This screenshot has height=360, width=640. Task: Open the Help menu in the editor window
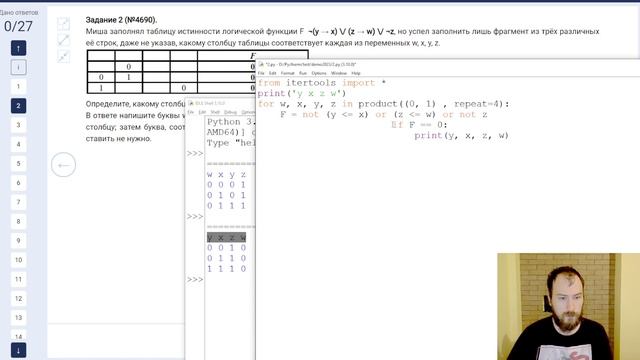(x=356, y=73)
